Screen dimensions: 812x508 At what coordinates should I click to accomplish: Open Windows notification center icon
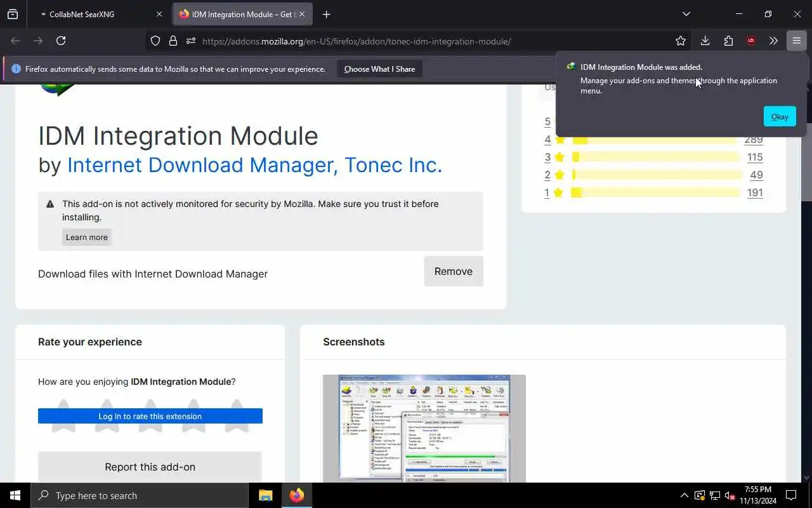791,495
